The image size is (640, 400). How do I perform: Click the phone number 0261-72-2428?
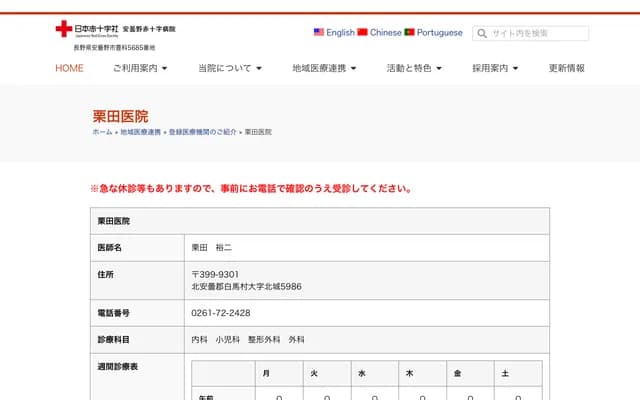click(x=221, y=312)
